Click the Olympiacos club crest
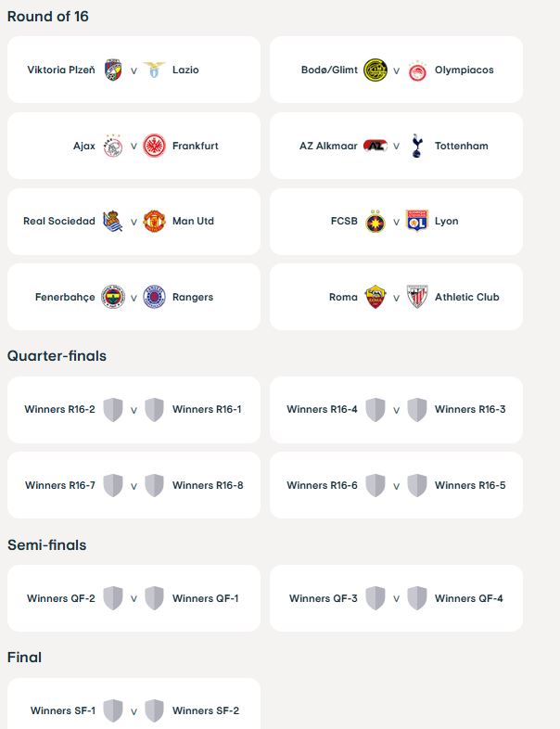560x729 pixels. 417,70
